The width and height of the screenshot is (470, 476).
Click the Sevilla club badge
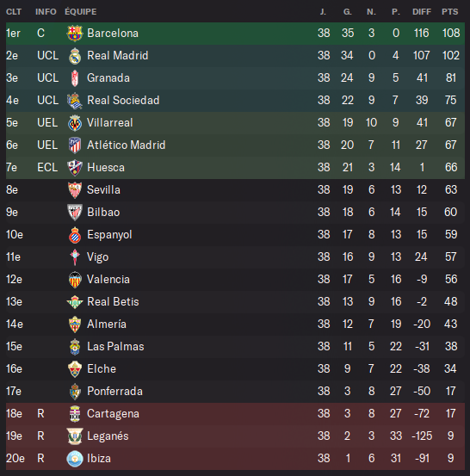tap(75, 190)
